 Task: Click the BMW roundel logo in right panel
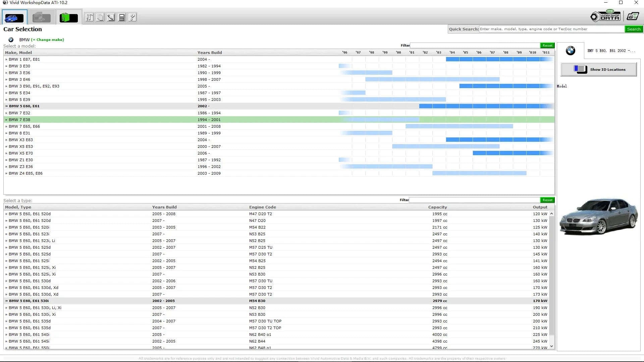point(570,50)
